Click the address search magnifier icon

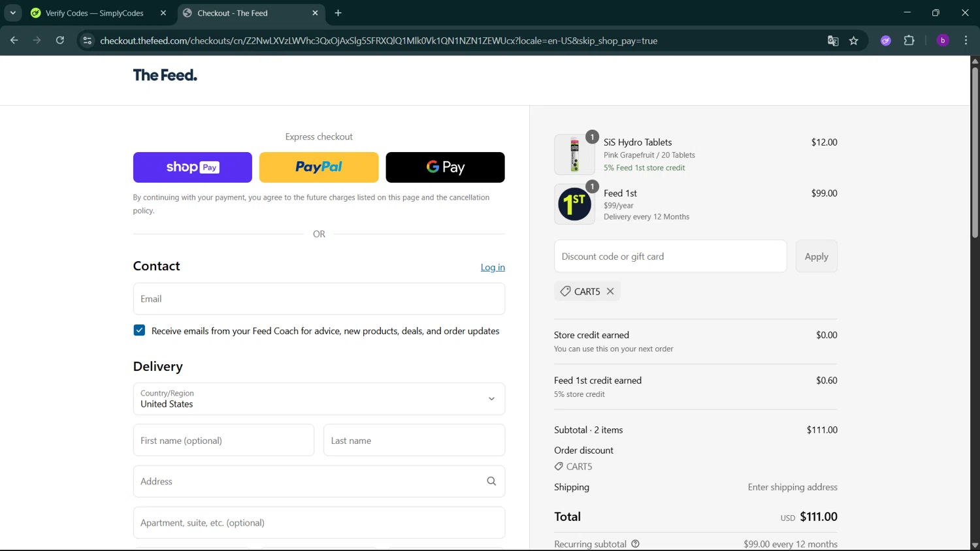(491, 482)
